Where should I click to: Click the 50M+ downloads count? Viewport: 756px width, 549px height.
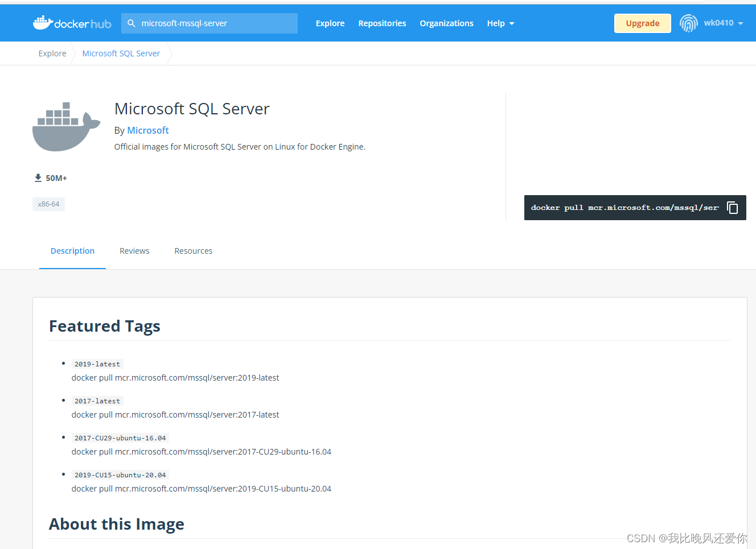click(x=56, y=178)
